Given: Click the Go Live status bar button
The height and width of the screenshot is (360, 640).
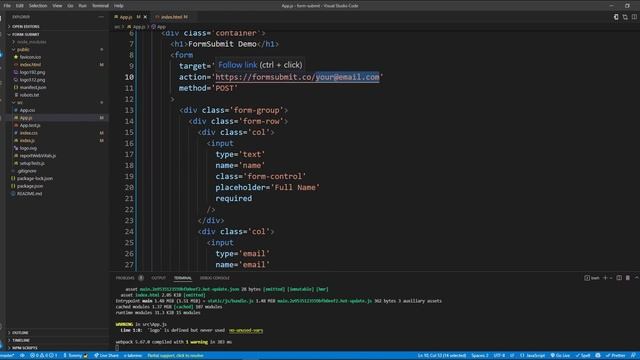Looking at the screenshot, I should pos(560,356).
